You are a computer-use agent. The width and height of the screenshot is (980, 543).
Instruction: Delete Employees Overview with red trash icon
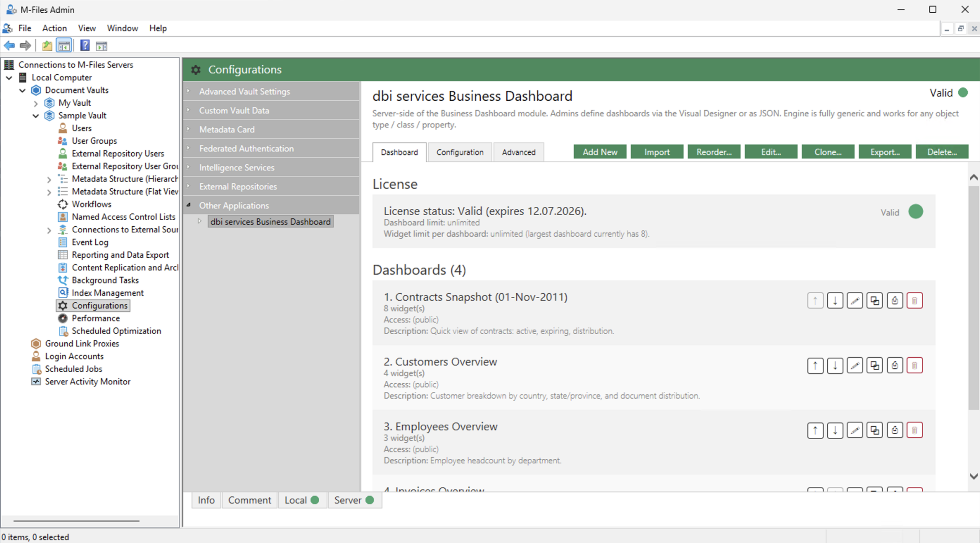pyautogui.click(x=915, y=430)
